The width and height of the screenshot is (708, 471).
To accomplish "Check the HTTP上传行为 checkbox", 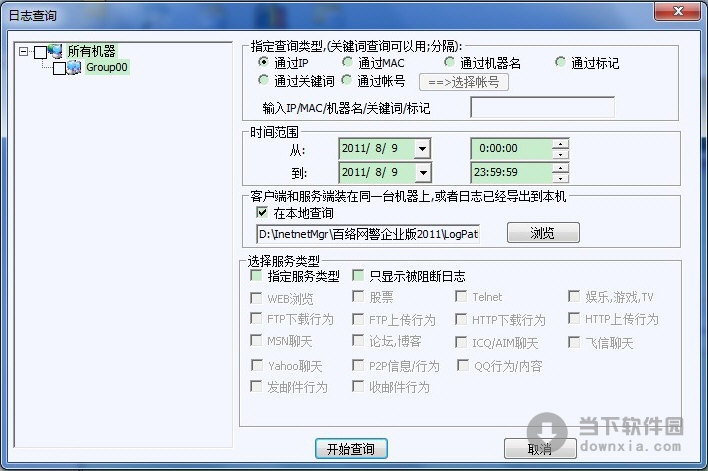I will [x=574, y=318].
